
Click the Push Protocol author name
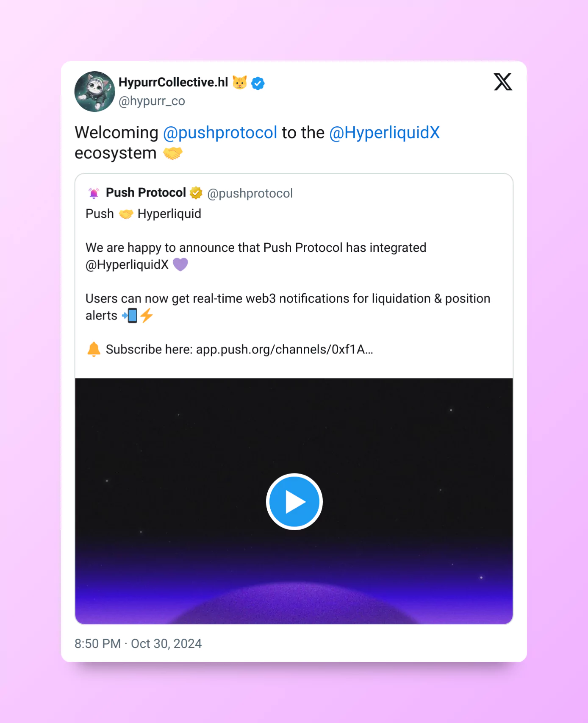(x=146, y=193)
